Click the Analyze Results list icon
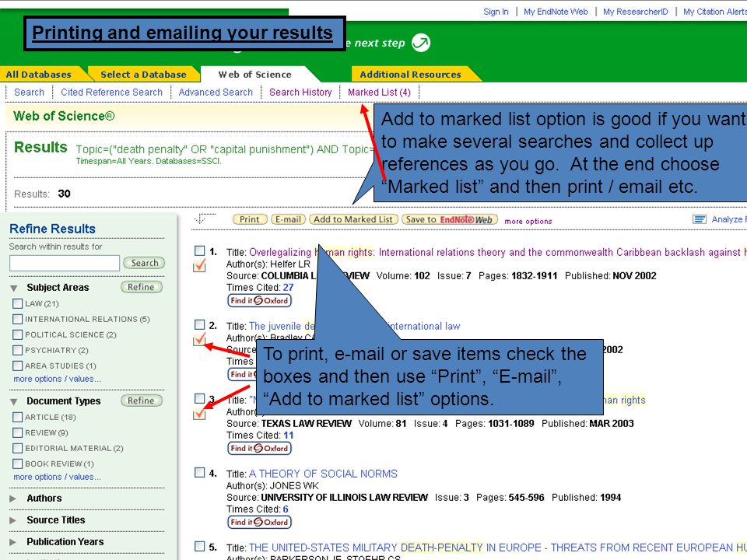Viewport: 747px width, 560px height. pos(700,219)
